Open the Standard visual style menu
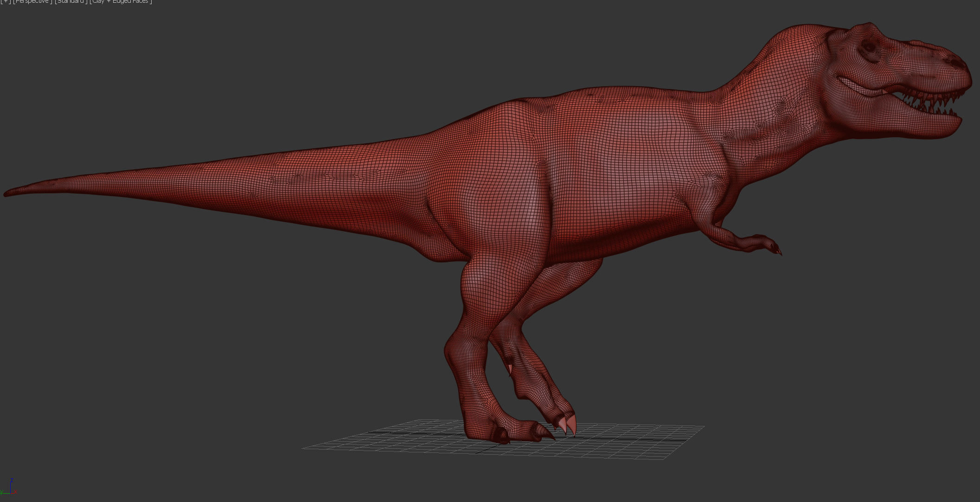Screen dimensions: 980x502 pos(71,1)
